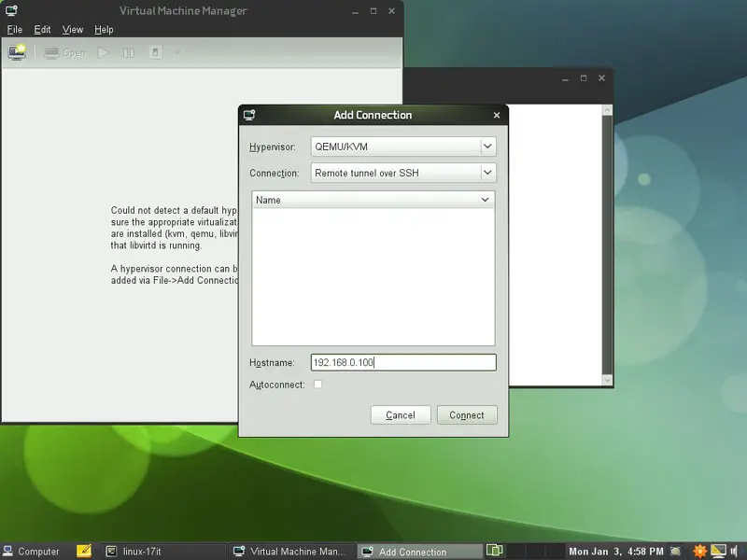Click the Virtual Machine Manager title bar icon
Image resolution: width=747 pixels, height=560 pixels.
click(11, 10)
